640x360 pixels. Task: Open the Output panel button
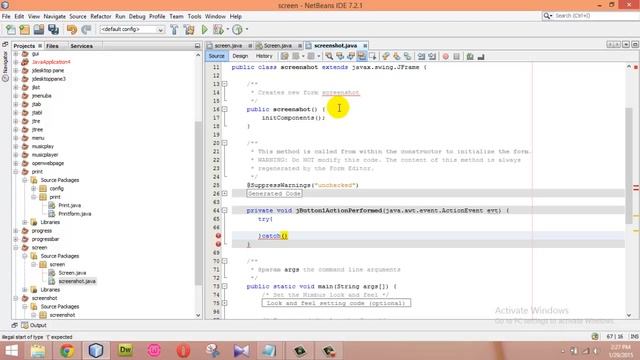click(x=34, y=325)
